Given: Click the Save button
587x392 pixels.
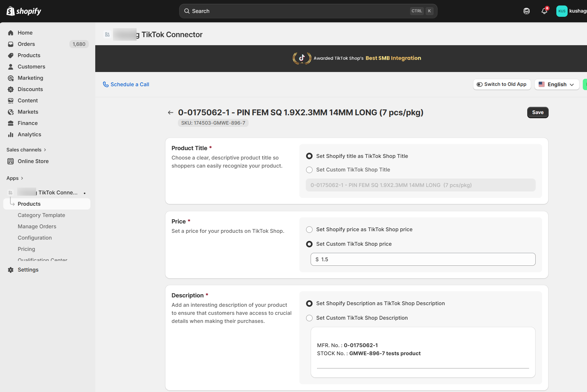Looking at the screenshot, I should [x=538, y=112].
